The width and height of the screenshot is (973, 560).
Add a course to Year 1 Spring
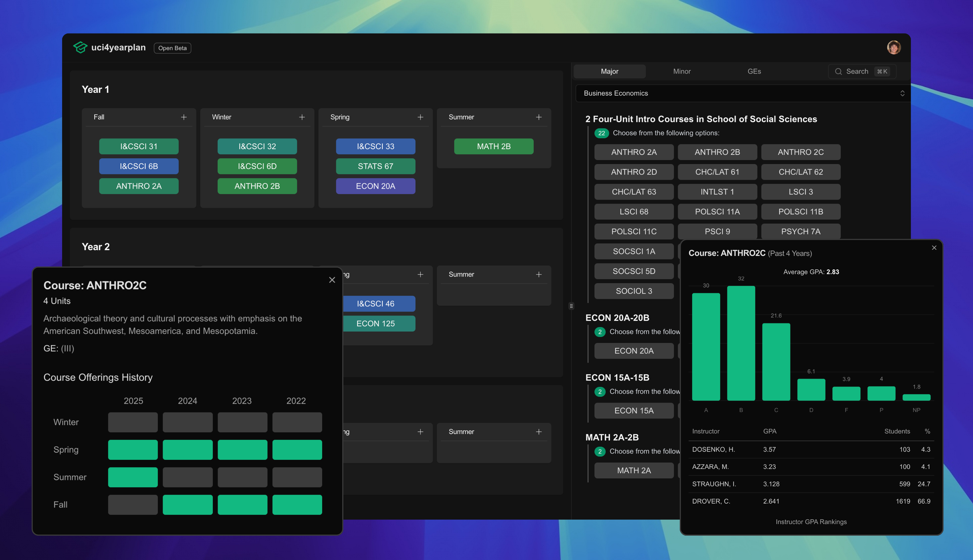(420, 117)
